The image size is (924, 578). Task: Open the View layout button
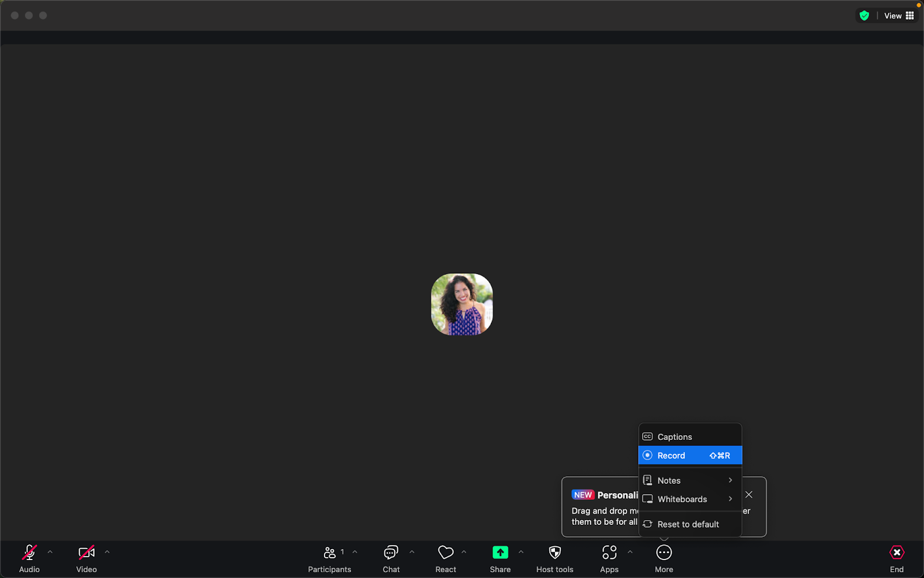click(x=899, y=16)
